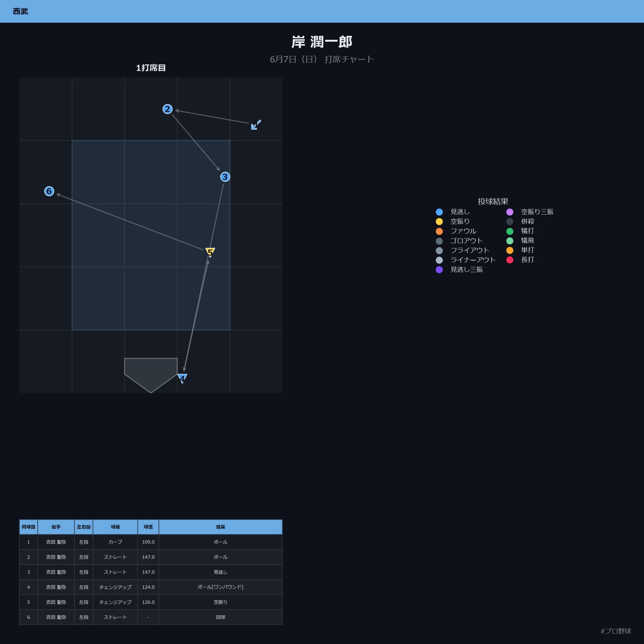Image resolution: width=644 pixels, height=644 pixels.
Task: Click the ボール[ワンバウンド] result cell
Action: tap(220, 587)
